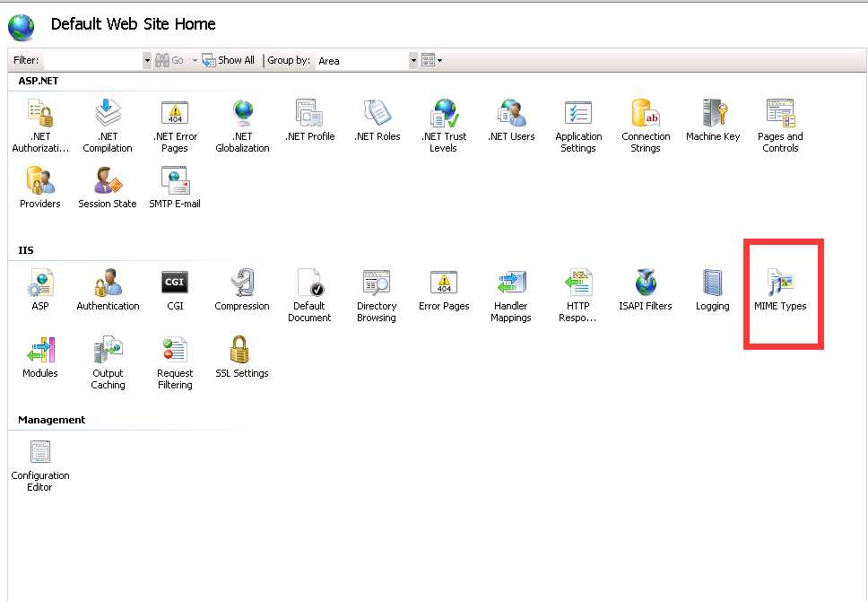Image resolution: width=868 pixels, height=601 pixels.
Task: Open Connection Strings feature
Action: tap(646, 126)
